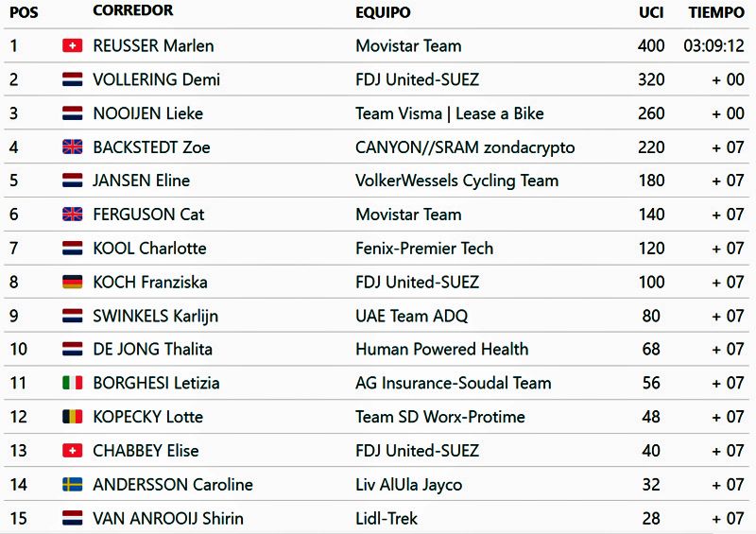This screenshot has height=534, width=756.
Task: Go to the UAE Team ADQ team page
Action: tap(411, 316)
